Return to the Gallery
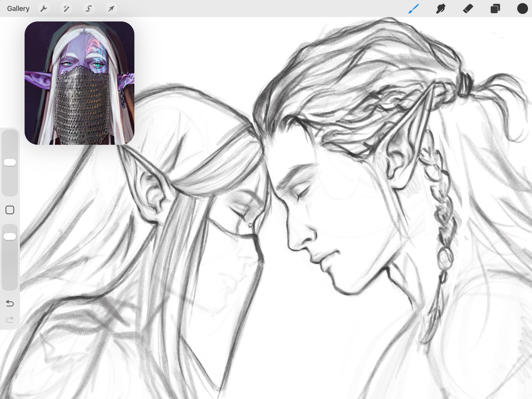The height and width of the screenshot is (399, 532). pos(18,8)
